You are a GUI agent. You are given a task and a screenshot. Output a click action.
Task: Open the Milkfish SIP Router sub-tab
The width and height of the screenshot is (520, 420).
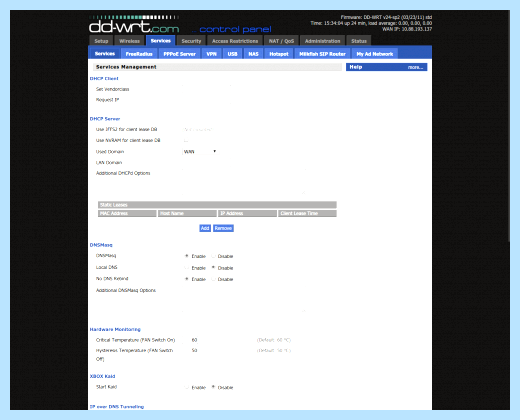point(322,54)
